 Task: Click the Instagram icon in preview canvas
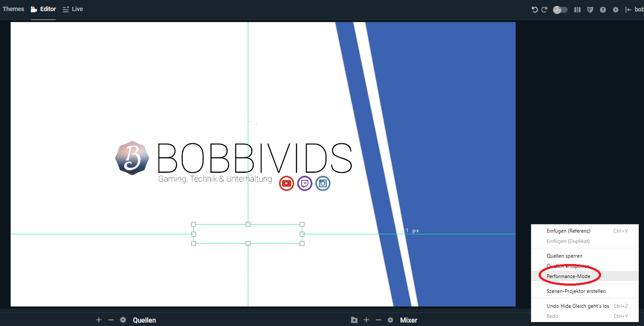[x=323, y=183]
